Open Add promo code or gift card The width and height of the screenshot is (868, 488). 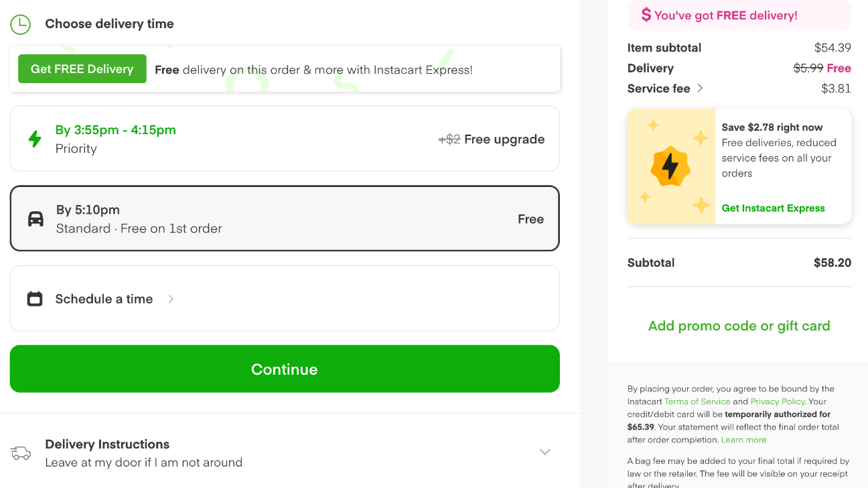[x=739, y=326]
